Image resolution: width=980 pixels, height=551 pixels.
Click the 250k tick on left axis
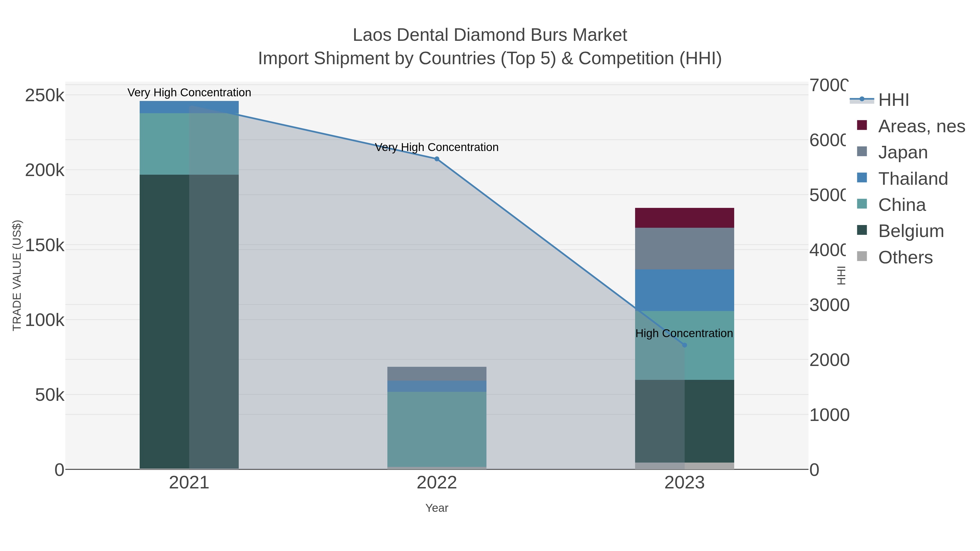[x=45, y=96]
